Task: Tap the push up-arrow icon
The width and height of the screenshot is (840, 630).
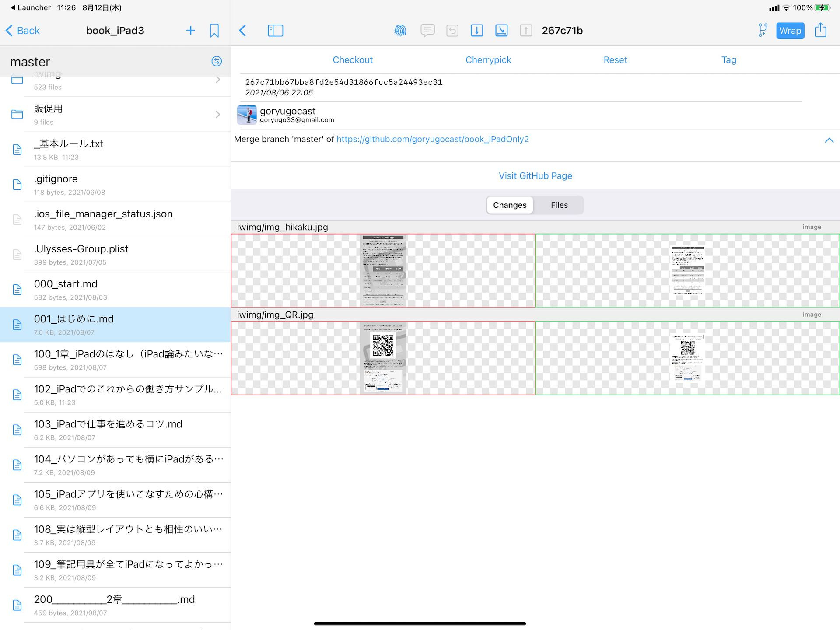Action: click(526, 31)
